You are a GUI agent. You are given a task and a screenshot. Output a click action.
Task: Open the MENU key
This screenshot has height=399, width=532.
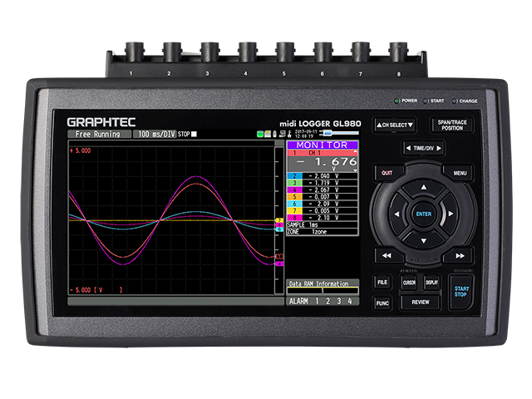pos(460,173)
